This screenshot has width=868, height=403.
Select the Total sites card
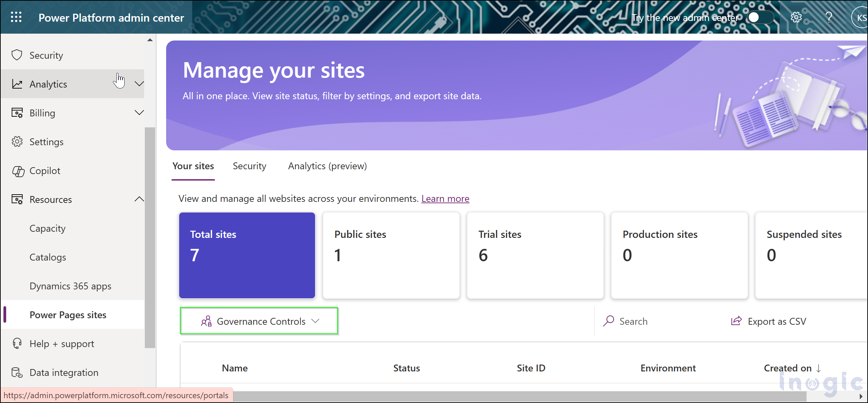click(247, 255)
